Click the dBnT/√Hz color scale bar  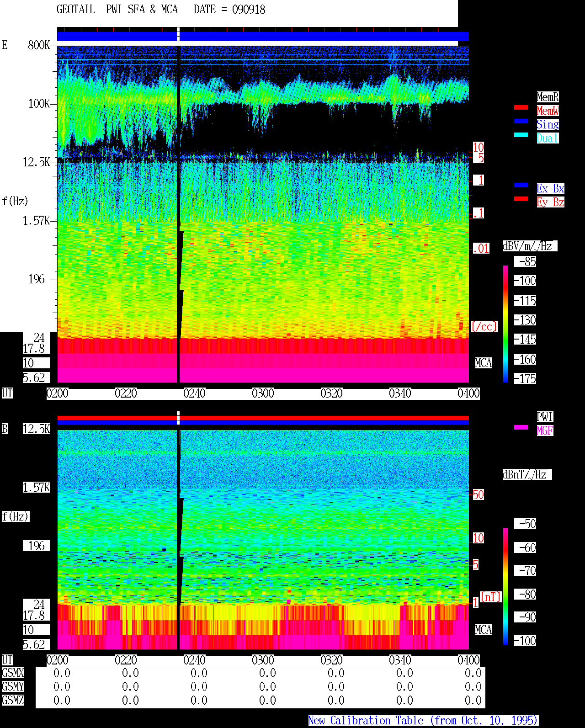click(x=505, y=586)
